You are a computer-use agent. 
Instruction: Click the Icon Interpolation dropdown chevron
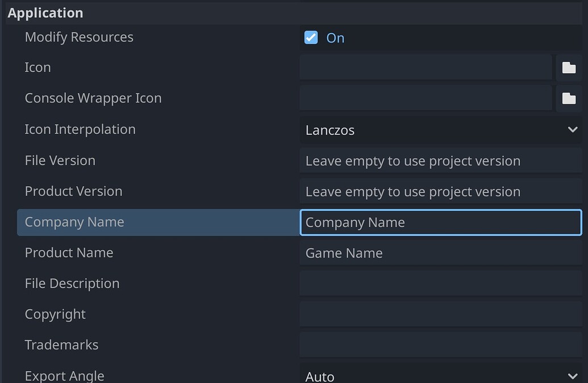[573, 130]
